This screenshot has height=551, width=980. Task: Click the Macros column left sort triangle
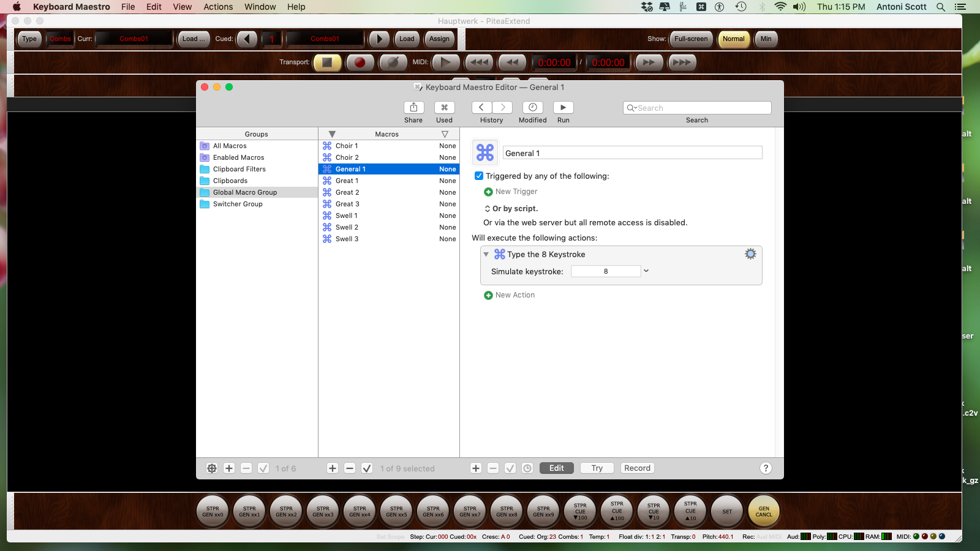(332, 134)
